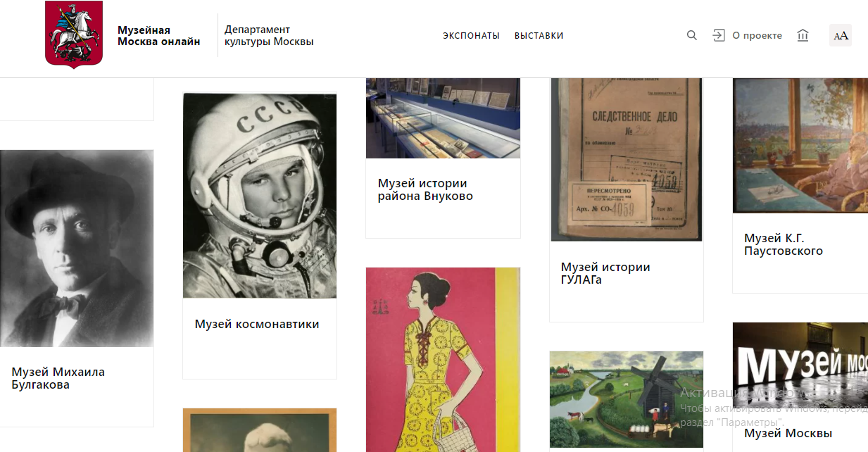Click the cosmonaut helmet photo thumbnail
The height and width of the screenshot is (452, 868).
(x=260, y=195)
